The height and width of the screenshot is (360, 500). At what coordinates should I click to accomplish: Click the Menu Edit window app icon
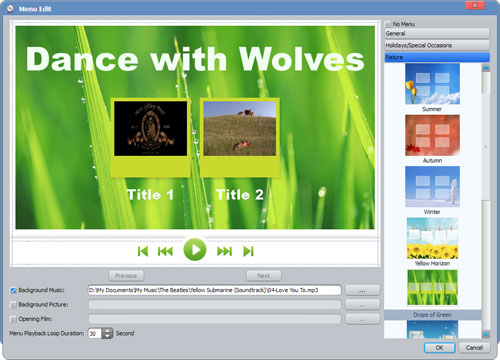(10, 9)
